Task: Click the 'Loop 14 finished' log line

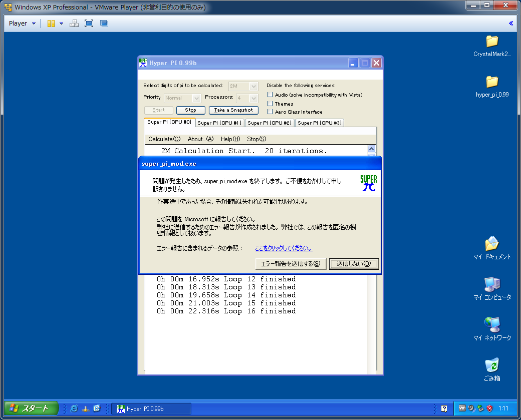Action: coord(226,295)
